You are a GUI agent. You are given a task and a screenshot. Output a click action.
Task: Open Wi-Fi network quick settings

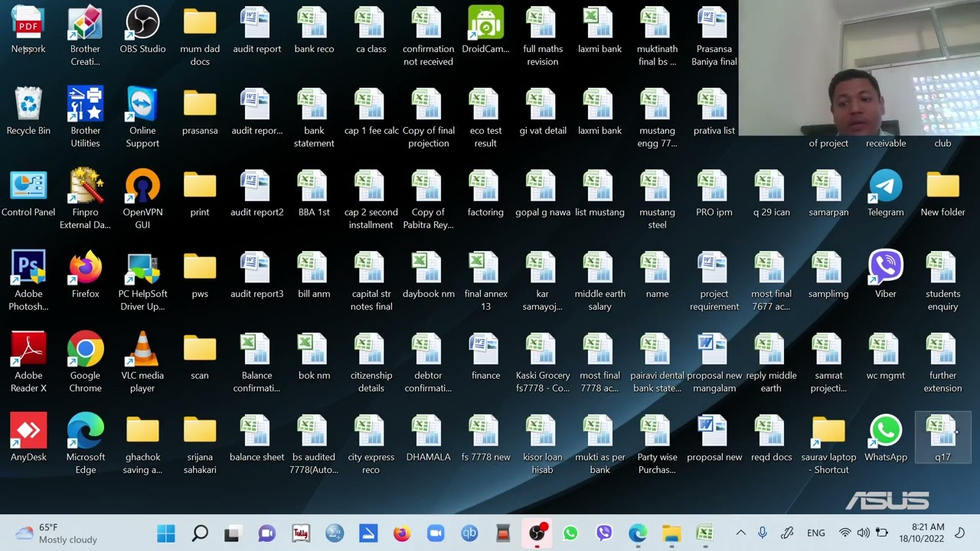(x=844, y=533)
